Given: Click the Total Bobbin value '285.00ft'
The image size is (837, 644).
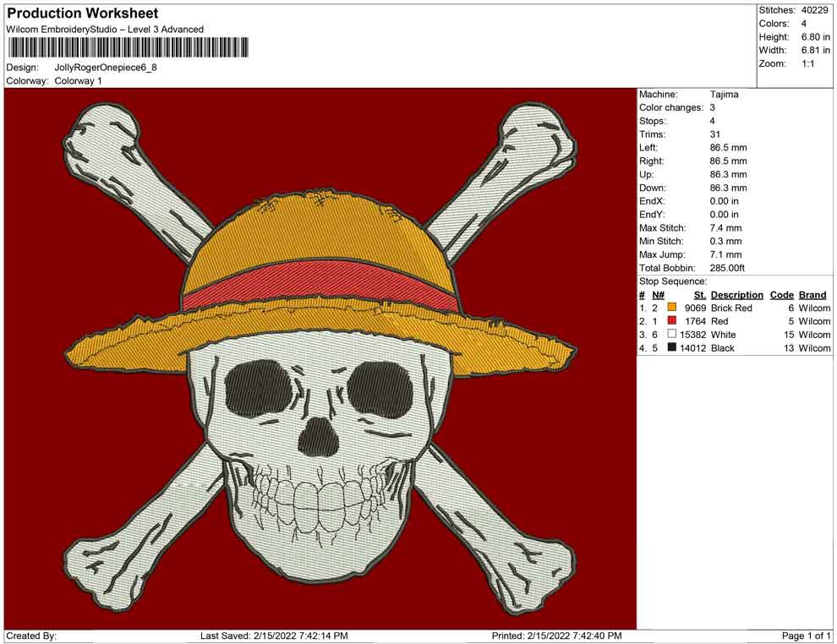Looking at the screenshot, I should [728, 268].
